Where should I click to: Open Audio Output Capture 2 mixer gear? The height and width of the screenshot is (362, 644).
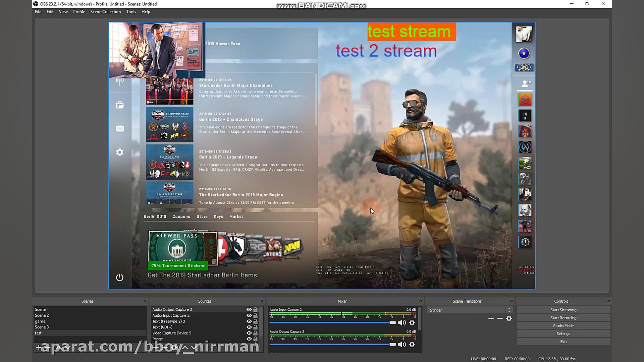(412, 344)
